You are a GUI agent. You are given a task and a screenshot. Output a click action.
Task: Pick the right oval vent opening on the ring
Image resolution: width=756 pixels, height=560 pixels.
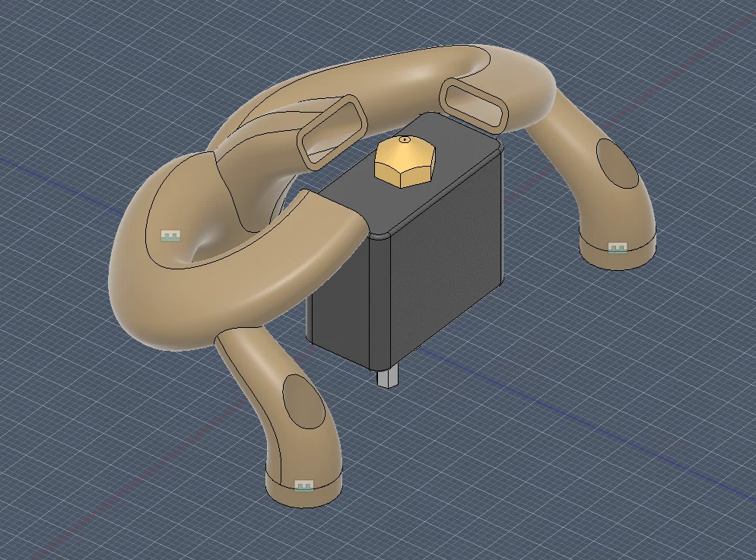(x=475, y=107)
